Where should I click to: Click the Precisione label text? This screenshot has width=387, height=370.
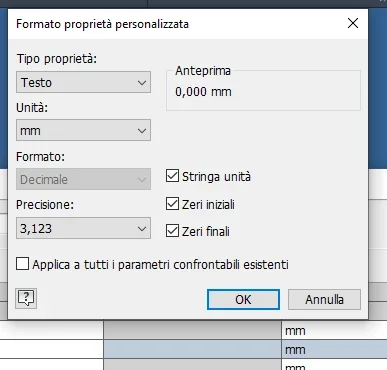[x=45, y=204]
